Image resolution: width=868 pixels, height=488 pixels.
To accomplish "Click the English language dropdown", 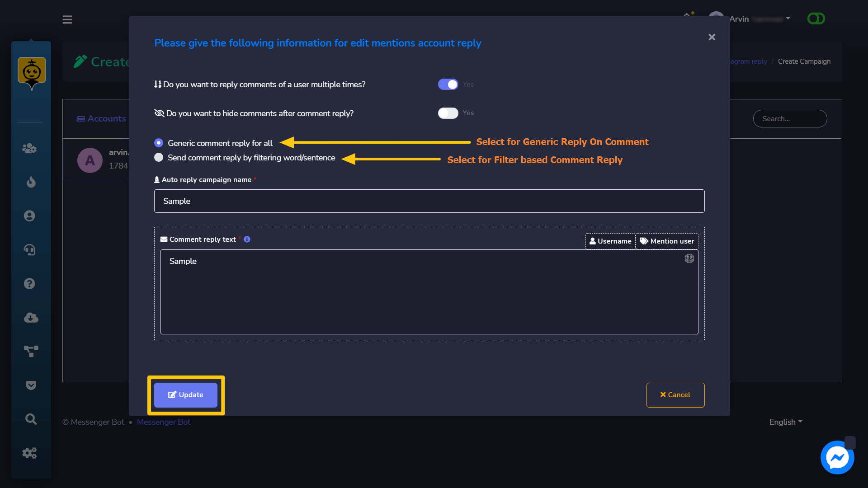I will [786, 422].
